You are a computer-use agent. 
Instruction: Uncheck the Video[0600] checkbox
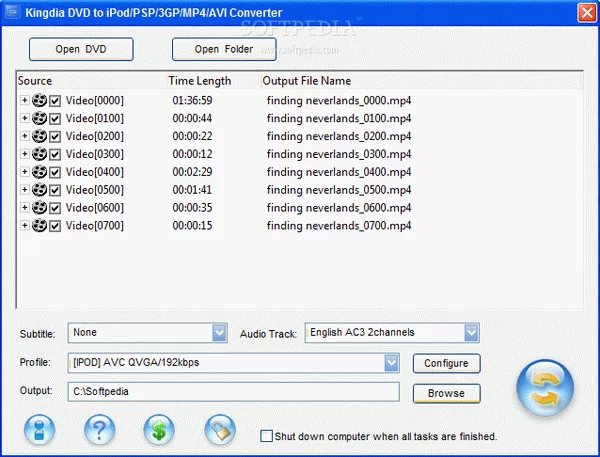[55, 208]
